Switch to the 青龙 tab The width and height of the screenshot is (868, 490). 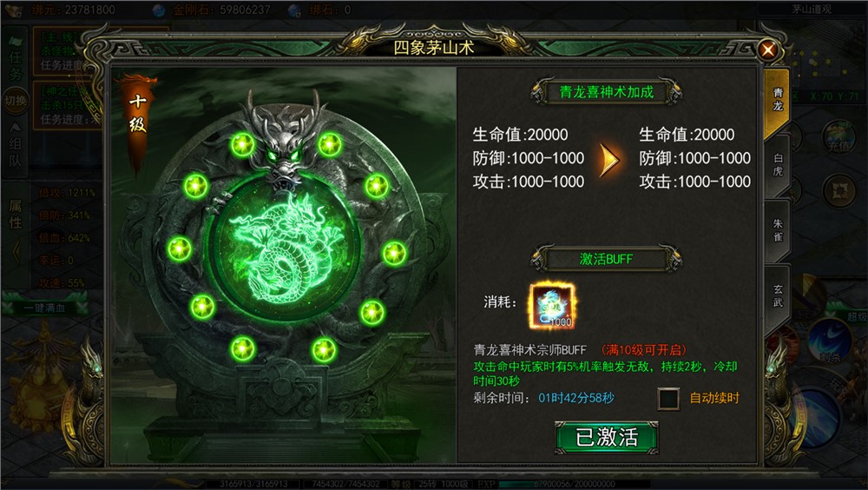pyautogui.click(x=778, y=100)
